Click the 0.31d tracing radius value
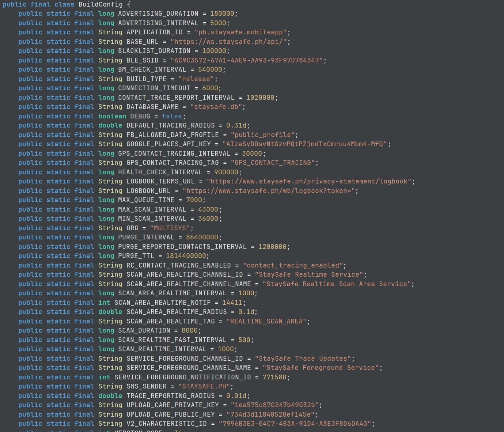 point(236,125)
